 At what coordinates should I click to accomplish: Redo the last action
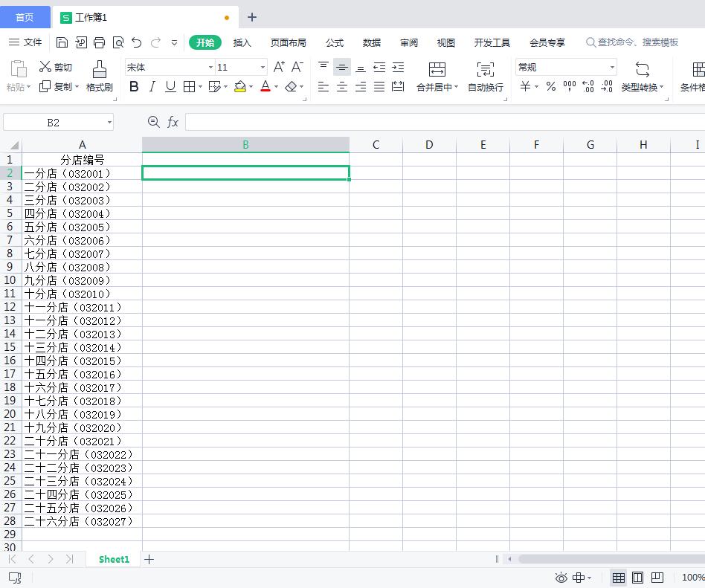(x=155, y=42)
